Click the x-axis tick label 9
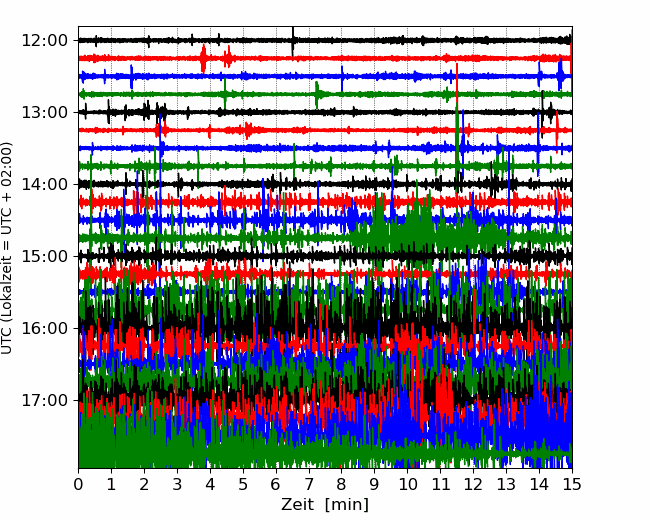Viewport: 650px width, 520px height. (x=375, y=484)
